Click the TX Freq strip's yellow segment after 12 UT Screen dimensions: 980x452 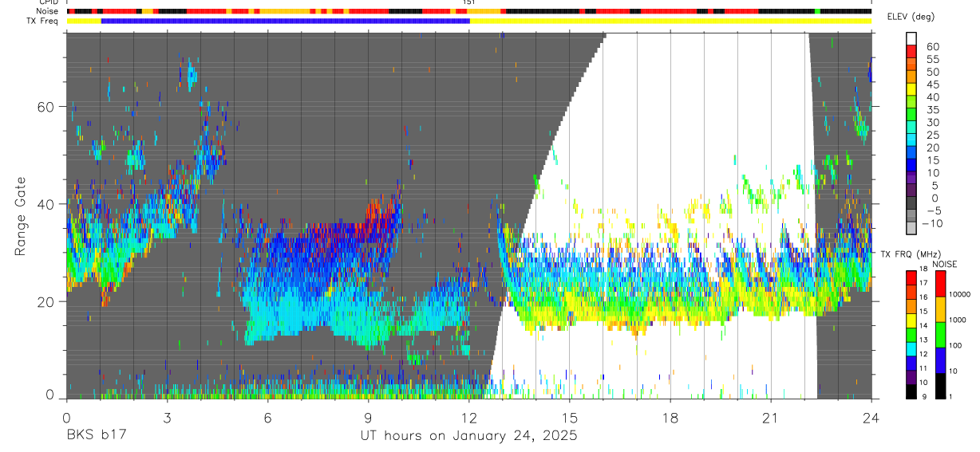click(670, 21)
